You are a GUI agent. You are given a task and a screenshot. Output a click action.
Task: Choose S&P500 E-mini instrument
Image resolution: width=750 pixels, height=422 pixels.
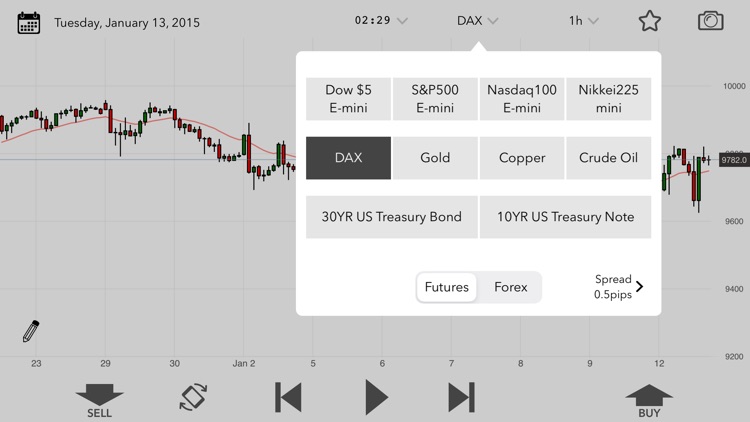tap(435, 99)
